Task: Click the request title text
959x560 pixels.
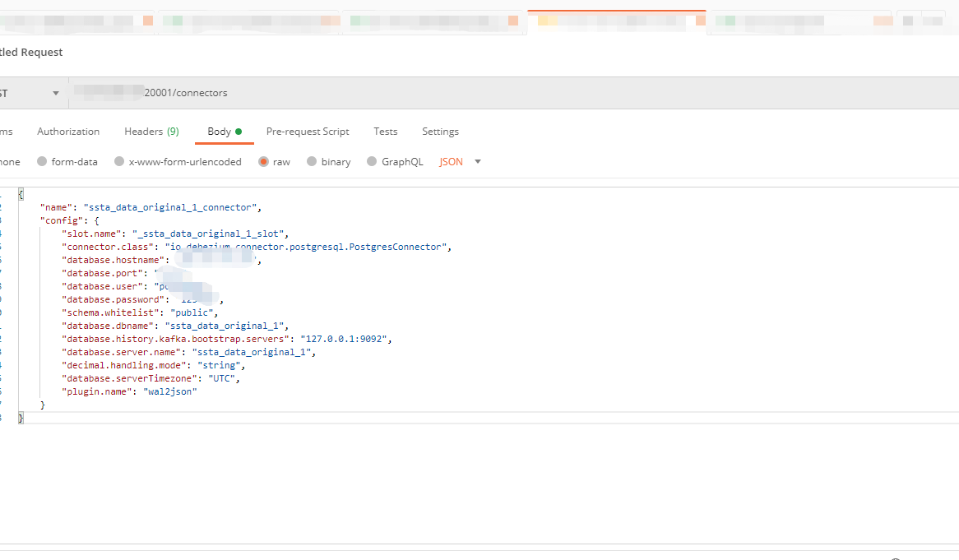Action: click(x=31, y=52)
